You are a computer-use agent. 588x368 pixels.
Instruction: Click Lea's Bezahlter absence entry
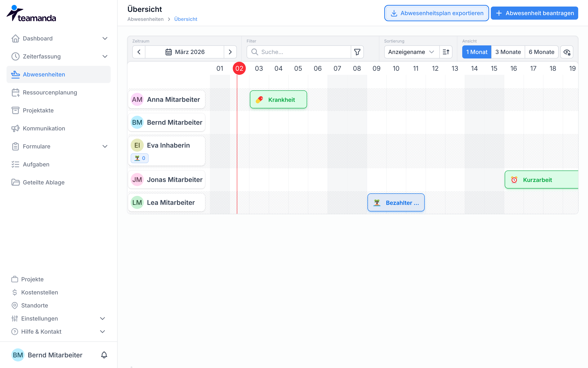(x=396, y=202)
